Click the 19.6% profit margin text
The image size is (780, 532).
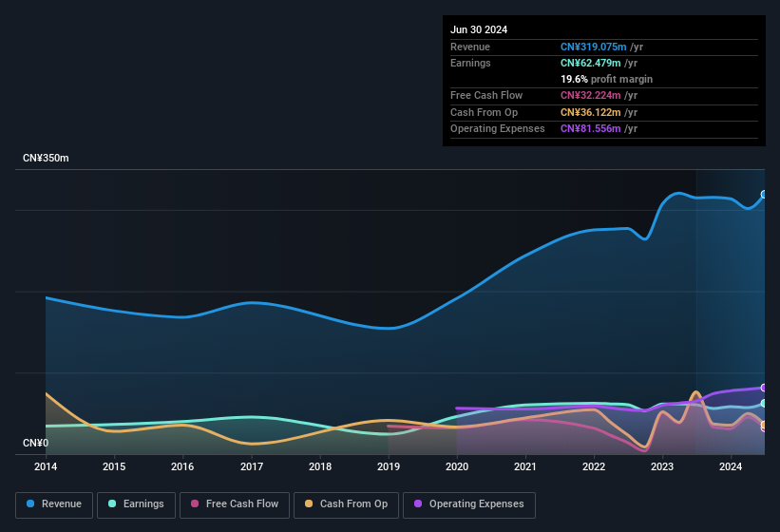click(606, 79)
